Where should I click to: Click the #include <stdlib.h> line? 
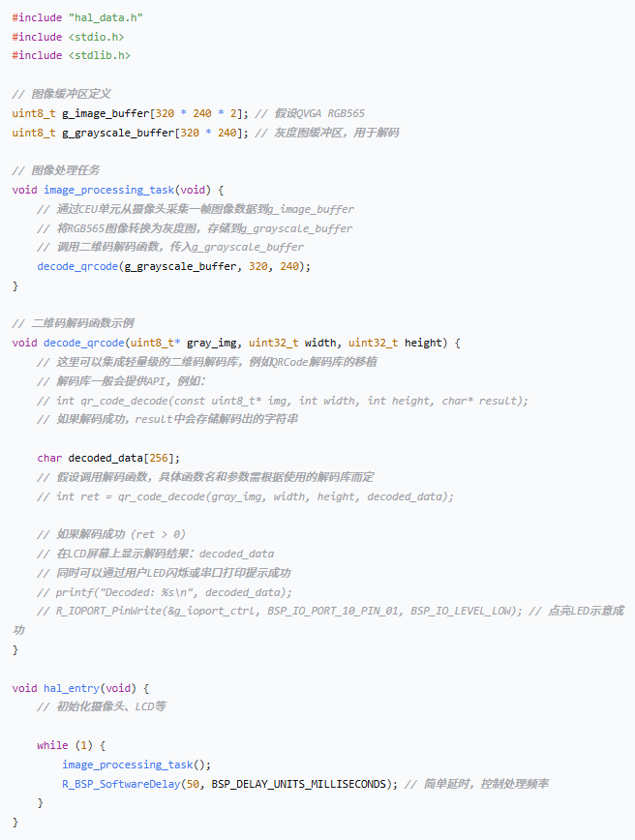point(72,55)
